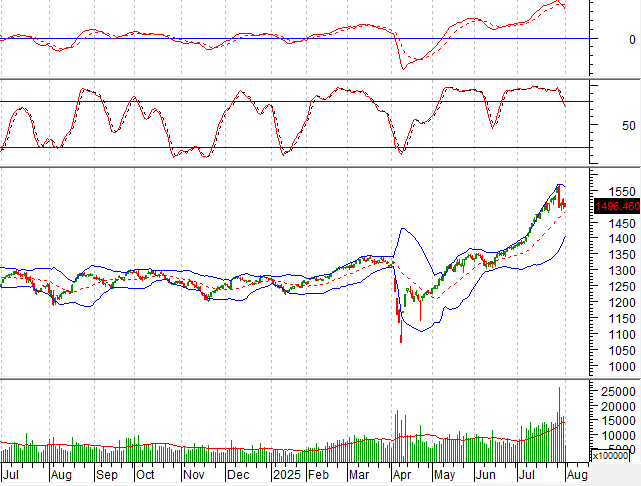Image resolution: width=641 pixels, height=486 pixels.
Task: Select the 25000 volume axis value
Action: pos(618,392)
